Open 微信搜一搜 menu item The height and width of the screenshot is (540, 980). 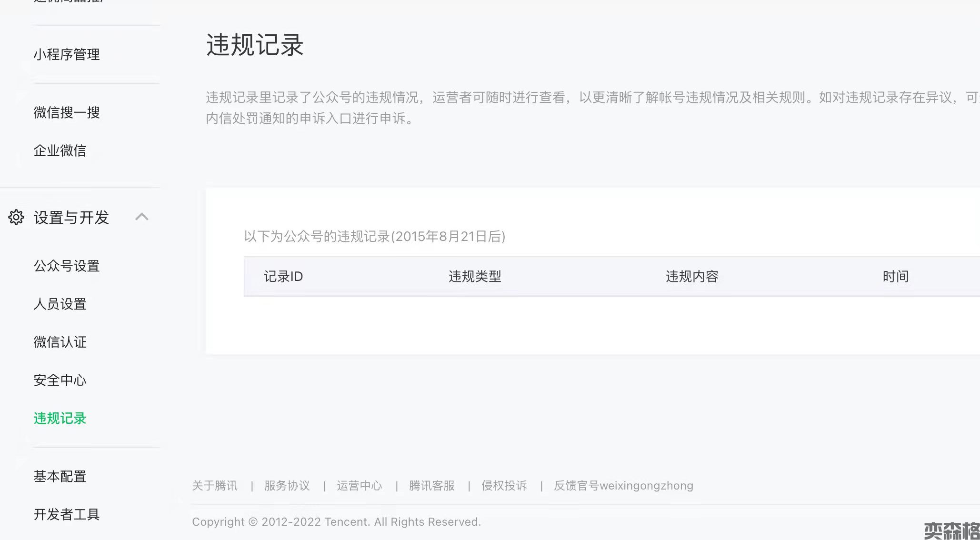click(x=67, y=112)
